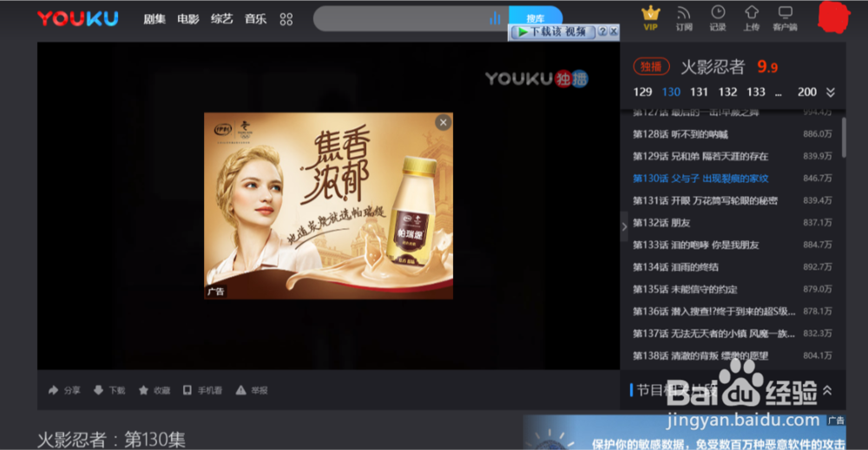This screenshot has width=868, height=450.
Task: Click the 焦香浓郁 advertisement image
Action: tap(328, 206)
